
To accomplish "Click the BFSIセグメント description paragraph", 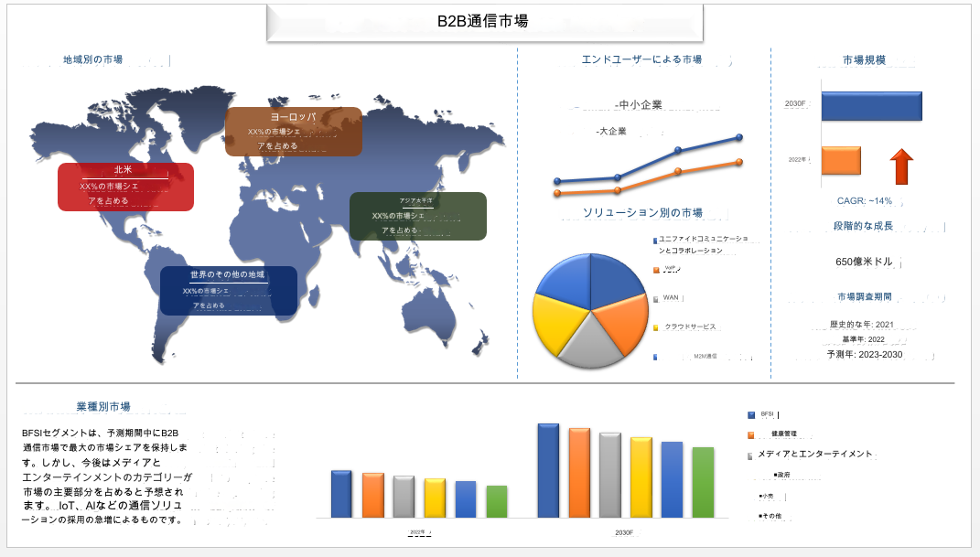I will [106, 477].
